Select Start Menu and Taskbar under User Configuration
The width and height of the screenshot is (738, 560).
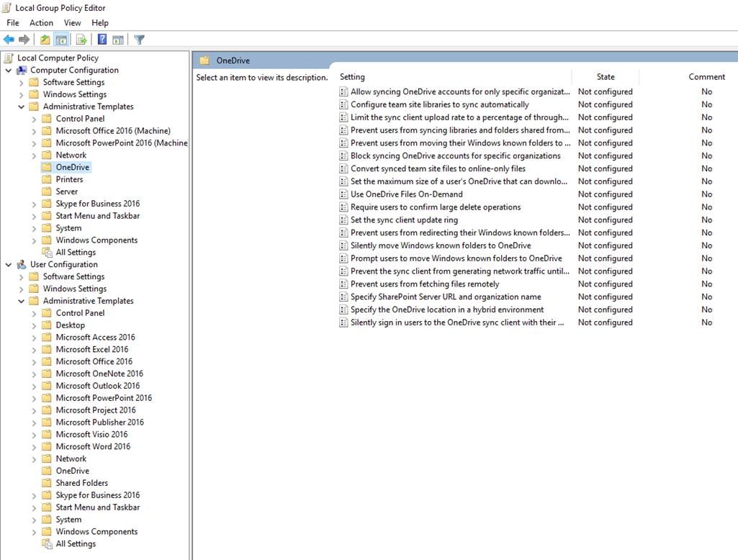pos(97,507)
